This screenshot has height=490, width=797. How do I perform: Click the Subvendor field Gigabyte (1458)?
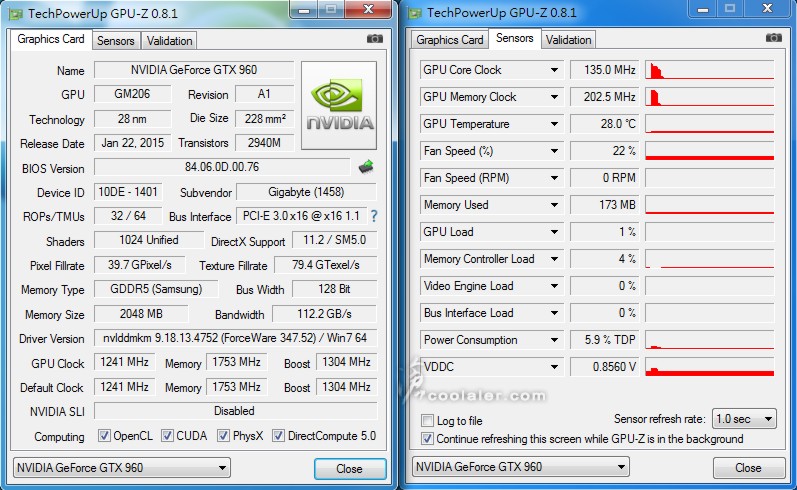point(306,192)
